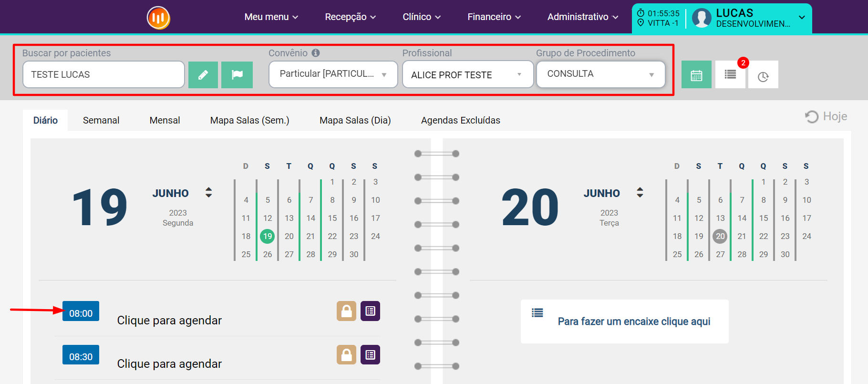
Task: Click the lock icon on 08:00 row
Action: point(346,311)
